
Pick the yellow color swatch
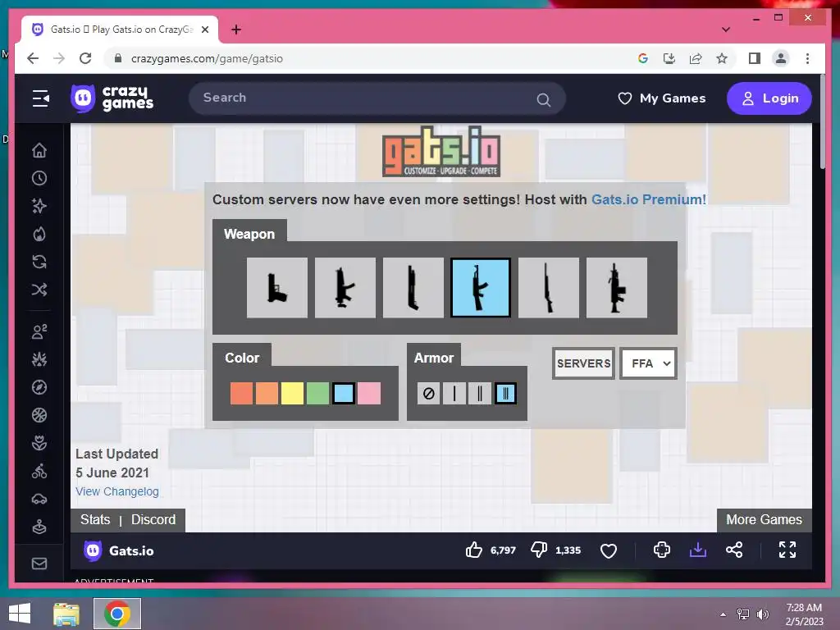(x=293, y=393)
